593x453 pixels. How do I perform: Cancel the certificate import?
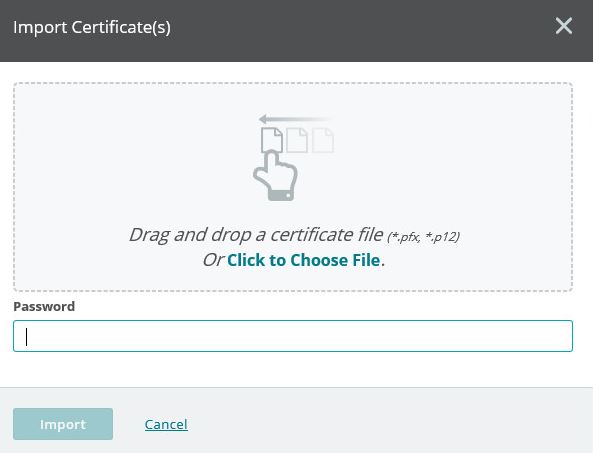click(166, 424)
